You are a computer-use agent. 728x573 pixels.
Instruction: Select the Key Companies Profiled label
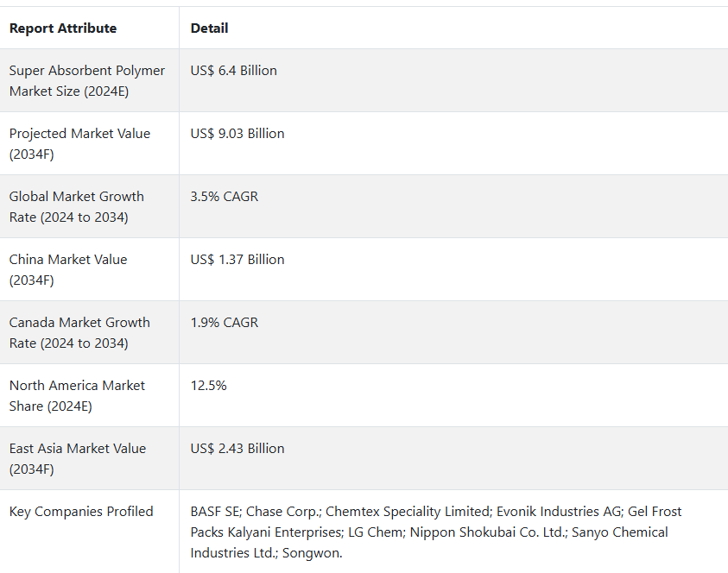click(81, 512)
